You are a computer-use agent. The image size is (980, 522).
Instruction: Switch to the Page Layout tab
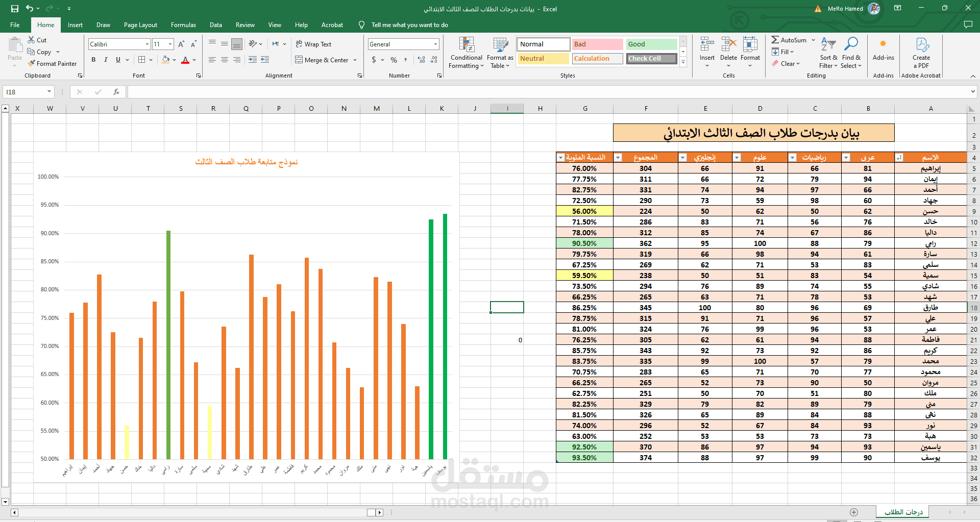[140, 24]
